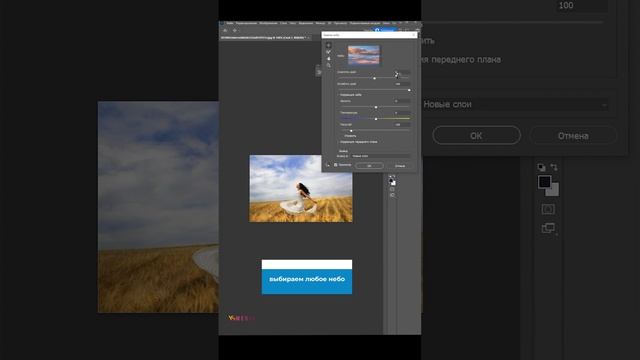Click the large default colors icon in backdrop
The height and width of the screenshot is (360, 640).
541,167
